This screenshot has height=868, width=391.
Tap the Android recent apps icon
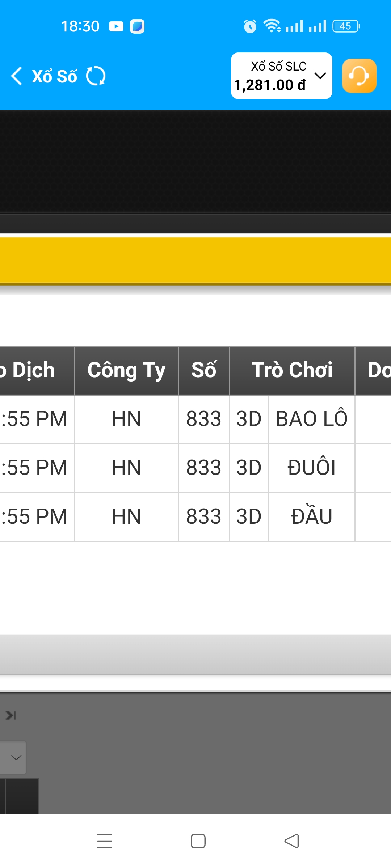(x=105, y=841)
